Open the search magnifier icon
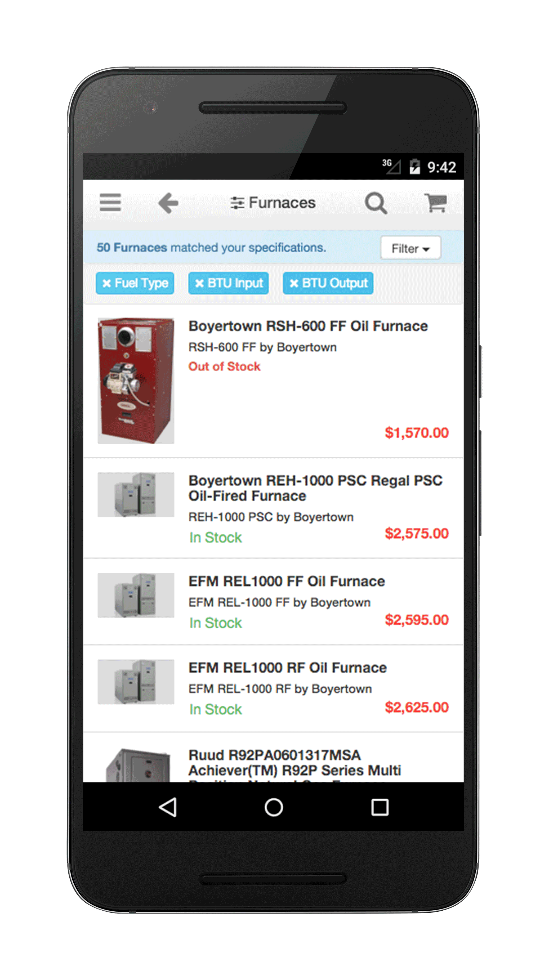Image resolution: width=549 pixels, height=980 pixels. [376, 203]
